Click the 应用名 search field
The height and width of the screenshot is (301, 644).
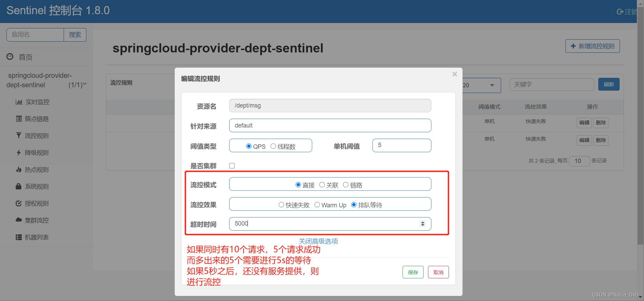35,35
